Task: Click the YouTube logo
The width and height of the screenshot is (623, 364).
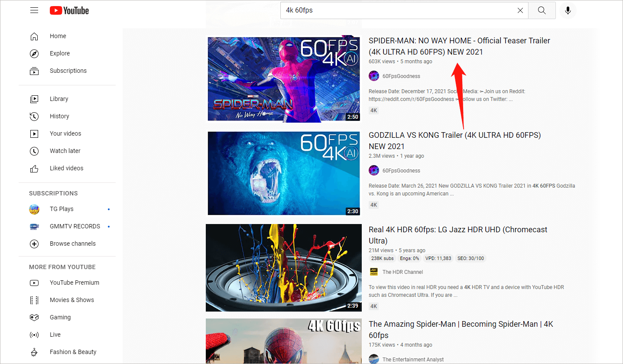Action: pos(69,10)
